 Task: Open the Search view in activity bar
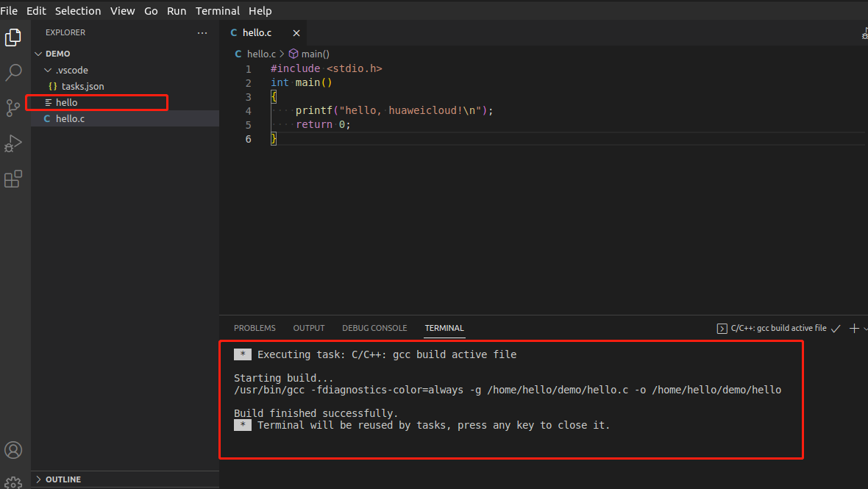[x=13, y=73]
